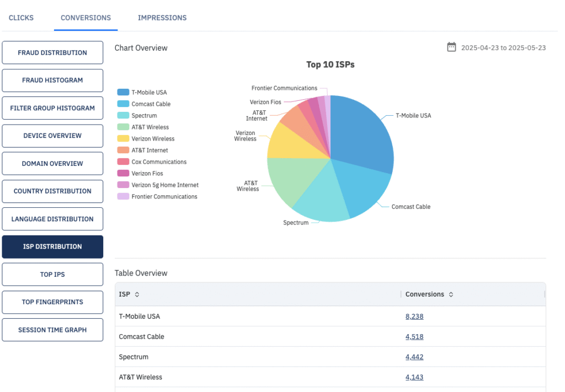Click the ISP column header

[124, 294]
